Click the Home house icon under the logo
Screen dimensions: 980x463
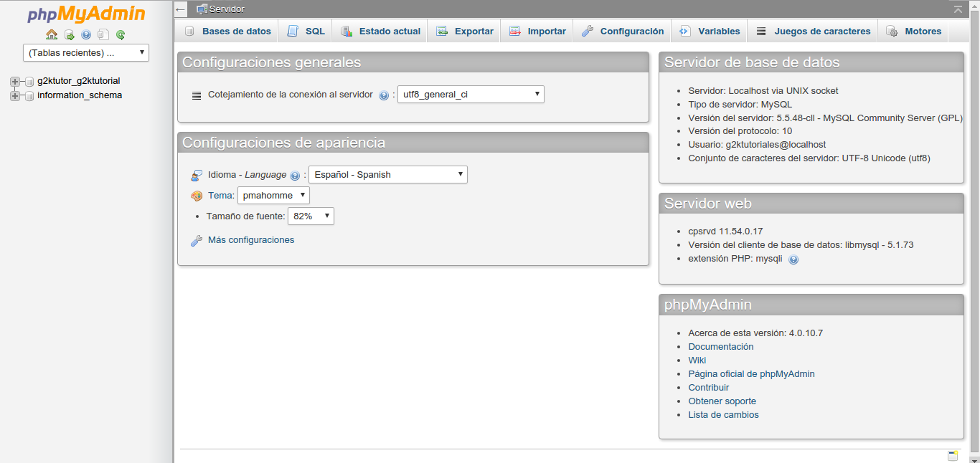(x=52, y=34)
